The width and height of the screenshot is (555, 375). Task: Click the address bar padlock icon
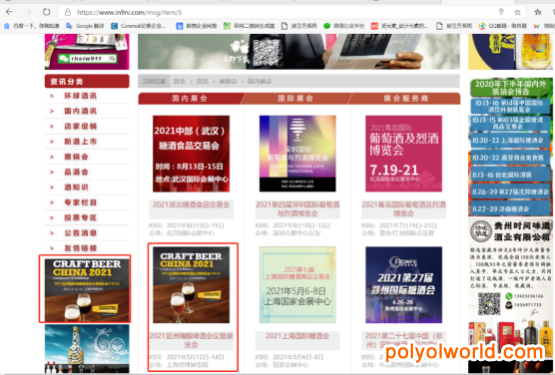pos(68,12)
